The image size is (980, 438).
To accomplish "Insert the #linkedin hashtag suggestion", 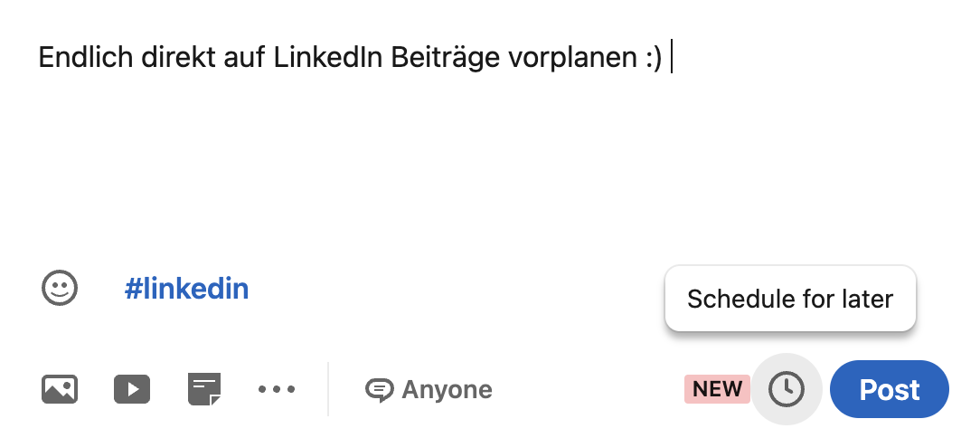I will 186,290.
